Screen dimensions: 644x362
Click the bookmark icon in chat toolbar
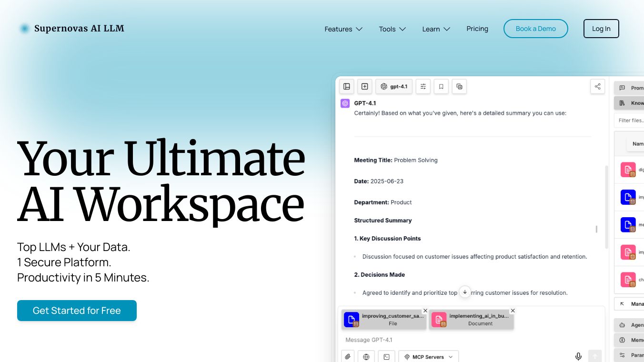[441, 86]
